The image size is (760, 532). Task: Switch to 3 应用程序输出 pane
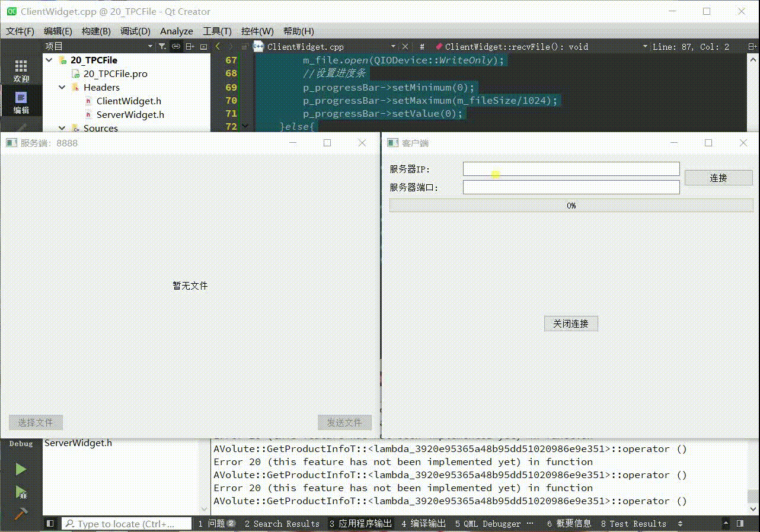tap(360, 524)
